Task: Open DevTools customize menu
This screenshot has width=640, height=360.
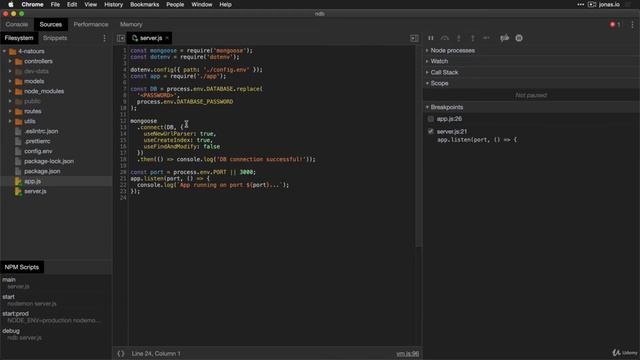Action: [x=633, y=24]
